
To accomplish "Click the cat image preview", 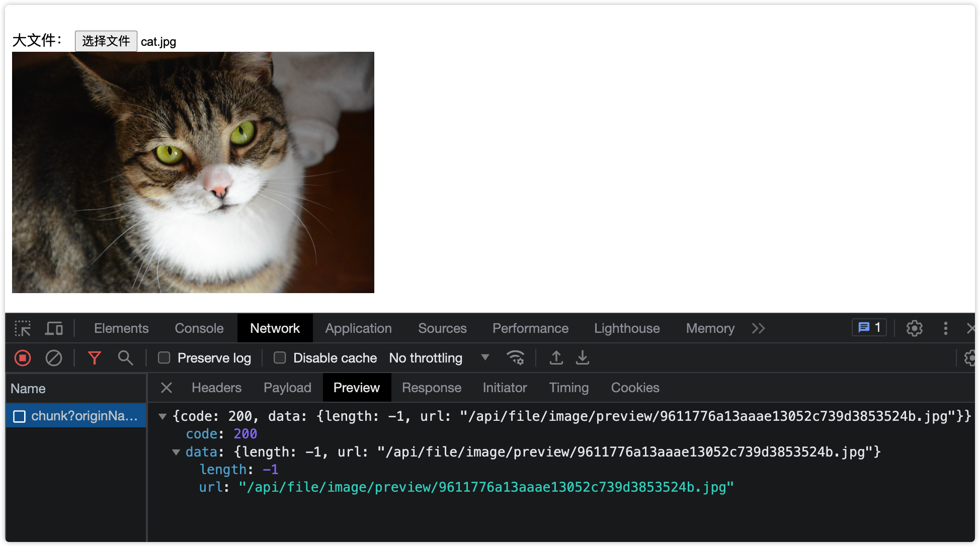I will pos(193,172).
